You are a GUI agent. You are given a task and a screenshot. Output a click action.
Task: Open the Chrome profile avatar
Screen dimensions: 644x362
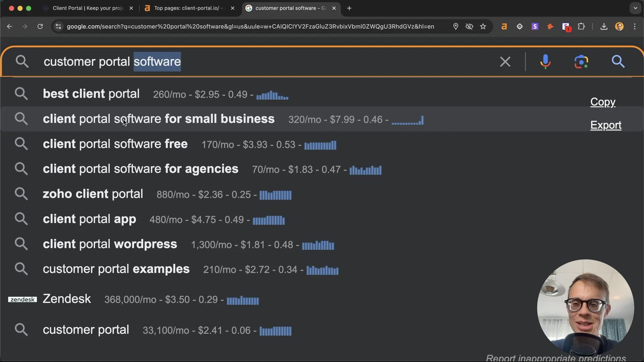point(619,26)
